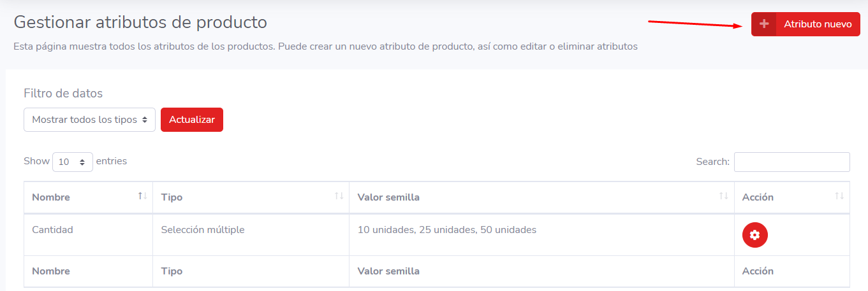Click the footer Acción column label
868x291 pixels.
[x=758, y=271]
